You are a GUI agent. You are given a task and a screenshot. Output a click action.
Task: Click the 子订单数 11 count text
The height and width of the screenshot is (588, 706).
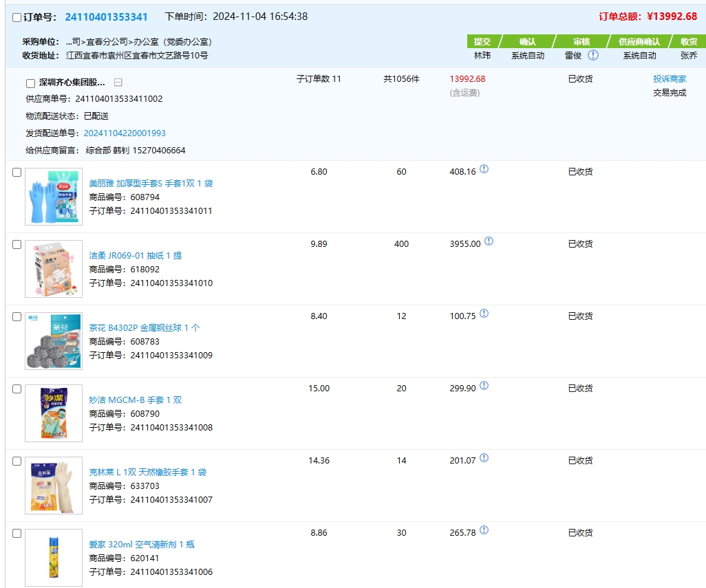[x=319, y=79]
